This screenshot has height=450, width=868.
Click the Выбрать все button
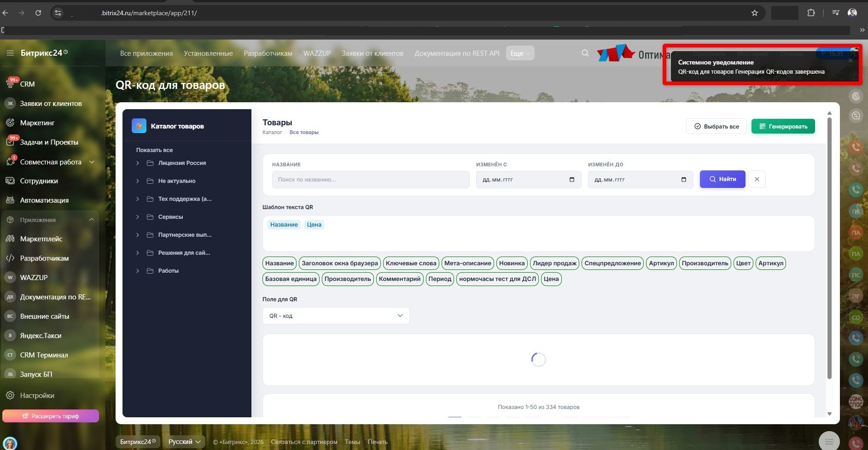click(x=716, y=126)
